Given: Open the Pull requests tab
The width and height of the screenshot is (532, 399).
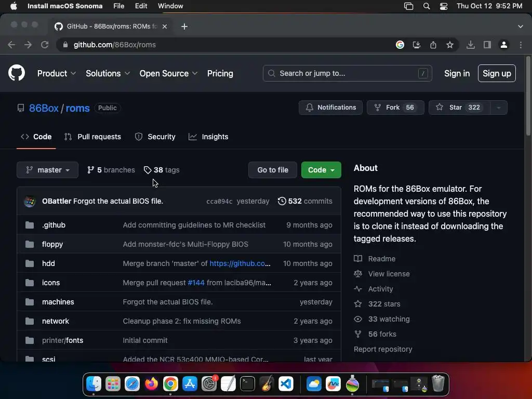Looking at the screenshot, I should tap(92, 137).
